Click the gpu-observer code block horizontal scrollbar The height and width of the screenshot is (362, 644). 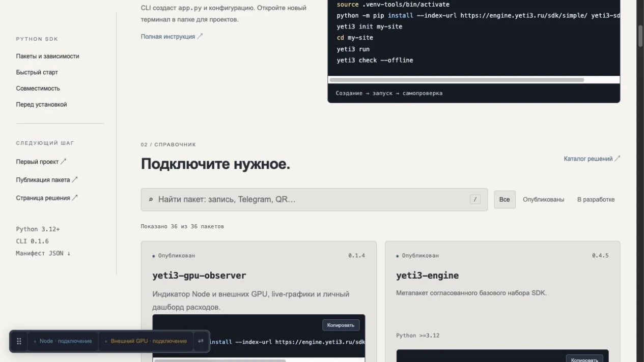coord(220,360)
